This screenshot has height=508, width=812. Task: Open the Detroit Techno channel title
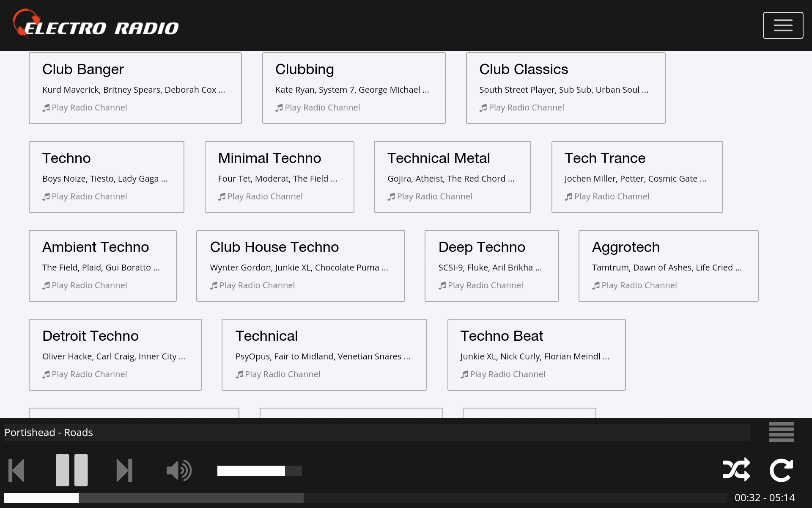pos(91,336)
